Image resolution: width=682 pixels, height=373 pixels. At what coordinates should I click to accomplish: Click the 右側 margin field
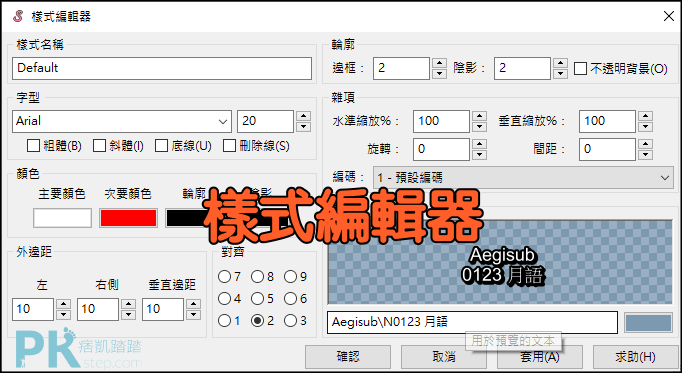pos(98,309)
